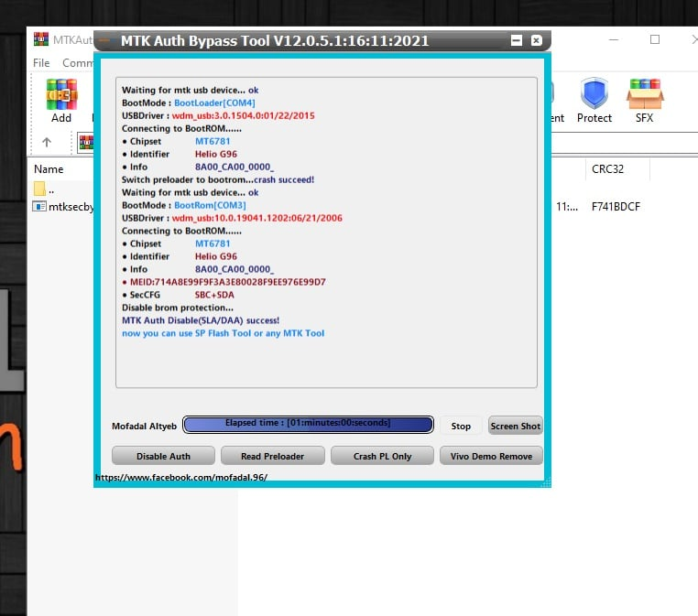This screenshot has height=616, width=698.
Task: Click the BootLoader[COM4] text in log
Action: coord(214,103)
